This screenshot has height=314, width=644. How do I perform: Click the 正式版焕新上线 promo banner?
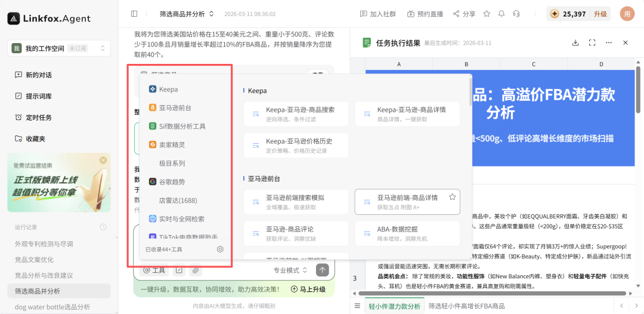[58, 183]
